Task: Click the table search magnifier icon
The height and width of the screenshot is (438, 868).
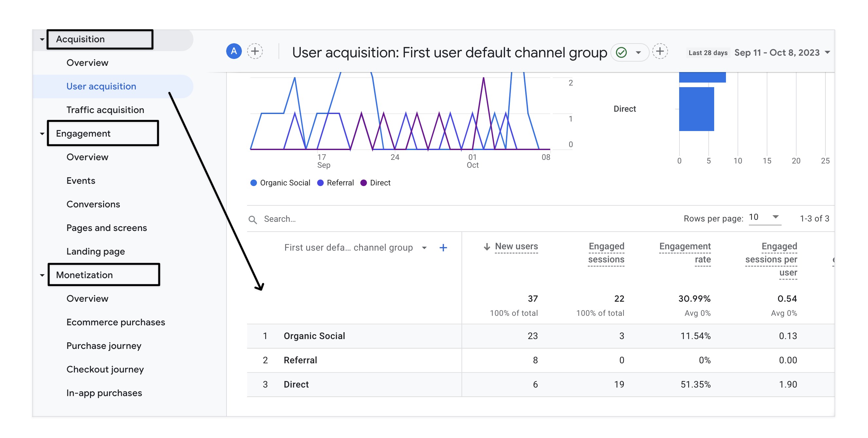Action: click(253, 219)
